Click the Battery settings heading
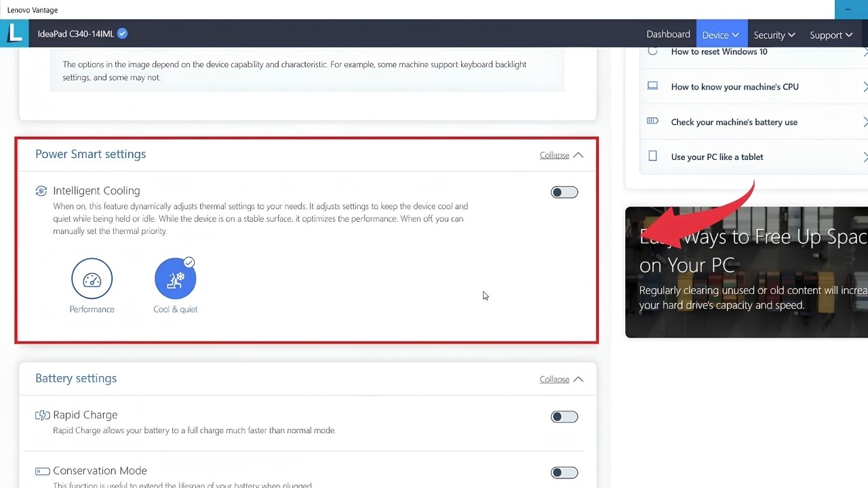The width and height of the screenshot is (868, 488). click(x=76, y=378)
